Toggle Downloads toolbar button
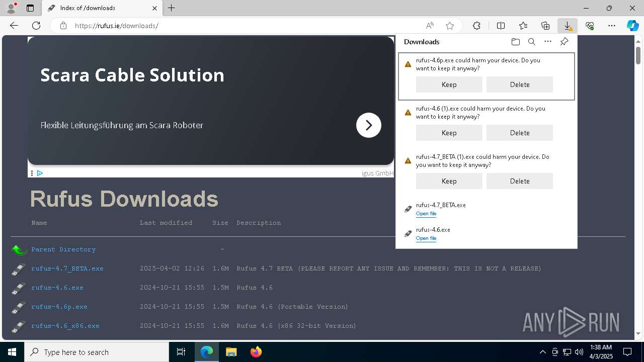The width and height of the screenshot is (644, 362). pos(568,26)
